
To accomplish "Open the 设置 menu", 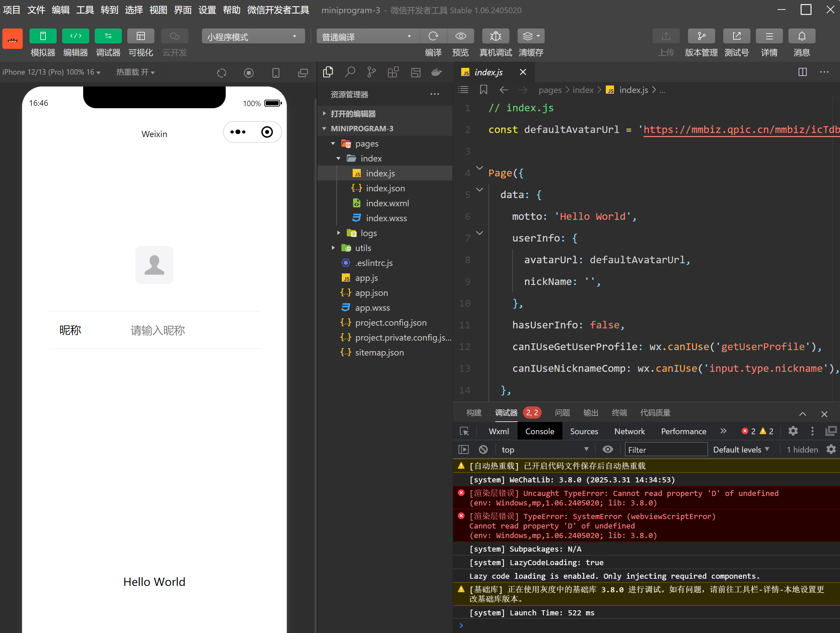I will click(x=207, y=10).
